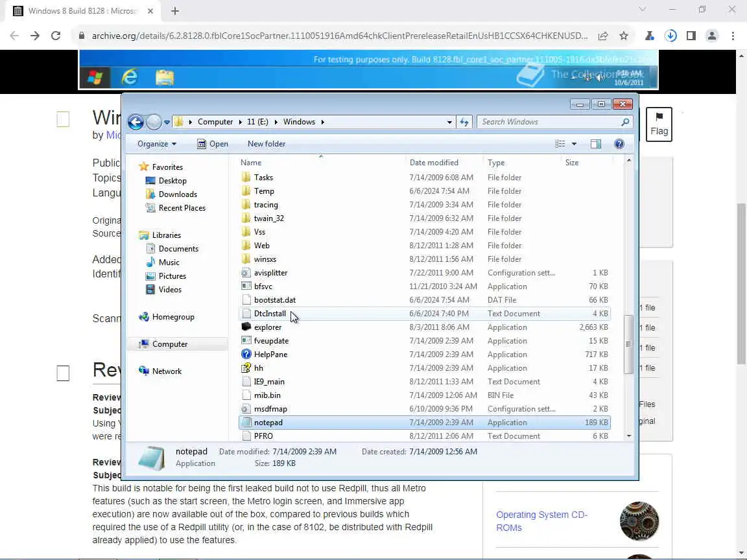Click the Computer breadcrumb in address bar
Screen dimensions: 747x560
215,122
